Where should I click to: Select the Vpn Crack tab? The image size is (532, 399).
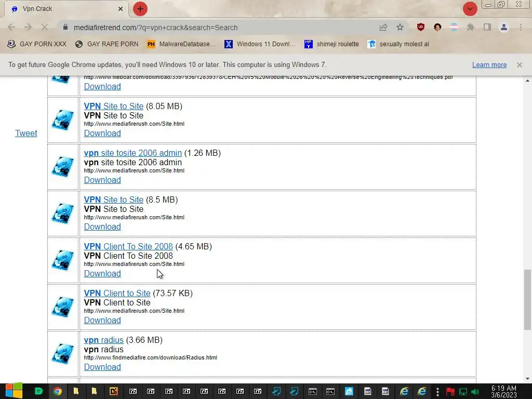click(x=66, y=9)
